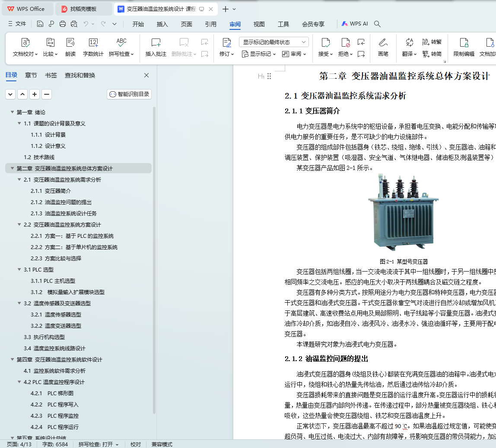
Task: Collapse the 4.2 PLC 温度监控程序设计 node
Action: [19, 382]
